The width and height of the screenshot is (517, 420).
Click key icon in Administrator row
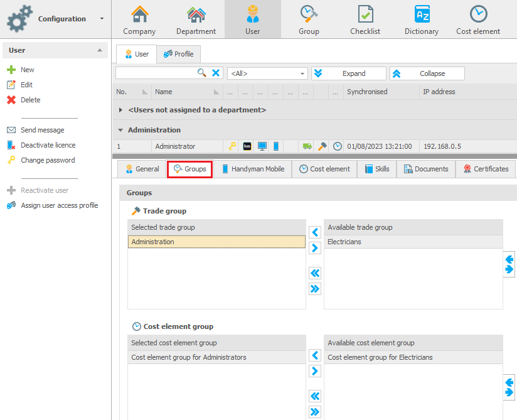coord(232,146)
